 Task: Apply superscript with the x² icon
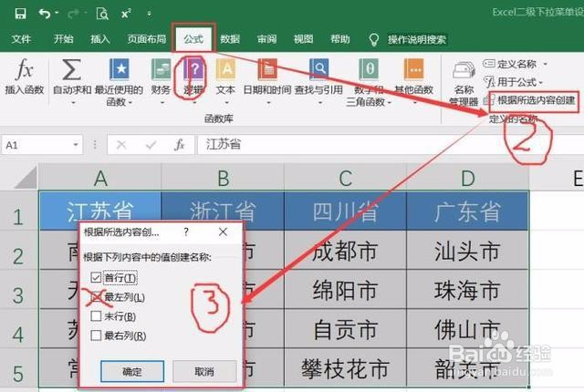(126, 14)
